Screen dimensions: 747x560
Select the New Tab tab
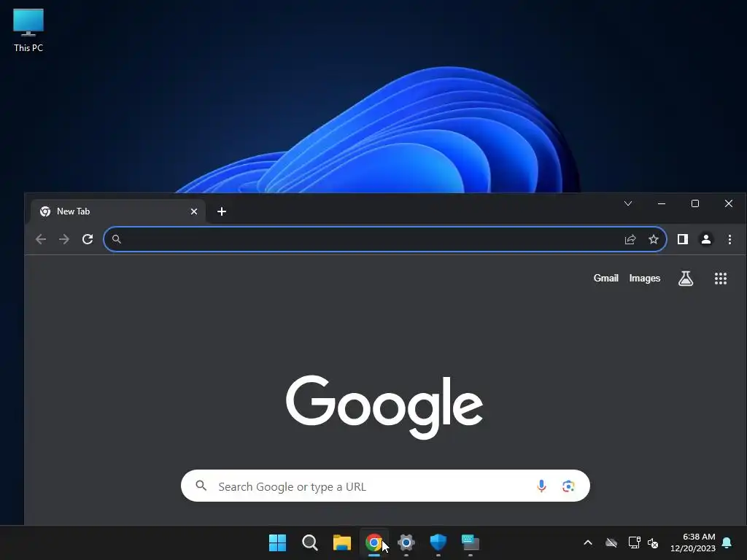click(118, 211)
